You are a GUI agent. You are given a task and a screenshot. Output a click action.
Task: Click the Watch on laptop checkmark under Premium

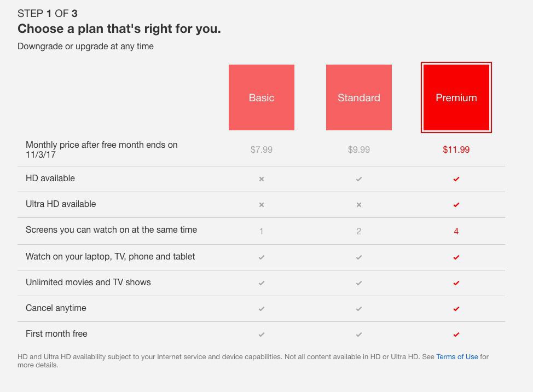click(x=456, y=257)
